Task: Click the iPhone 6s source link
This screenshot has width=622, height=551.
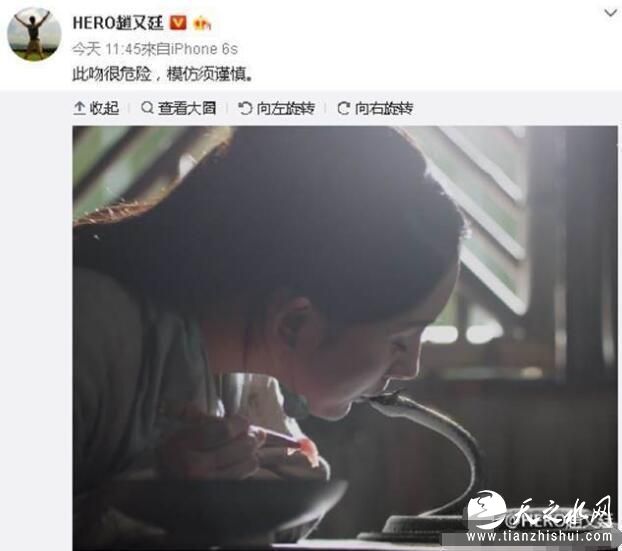Action: [x=204, y=49]
